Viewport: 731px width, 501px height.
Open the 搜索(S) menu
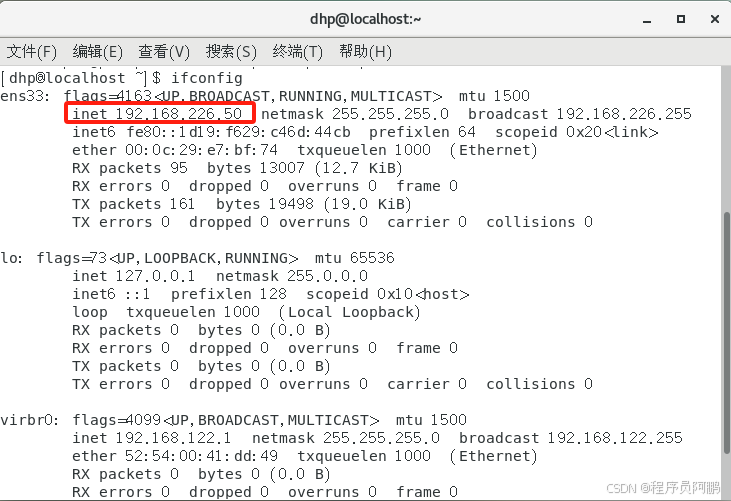tap(231, 51)
